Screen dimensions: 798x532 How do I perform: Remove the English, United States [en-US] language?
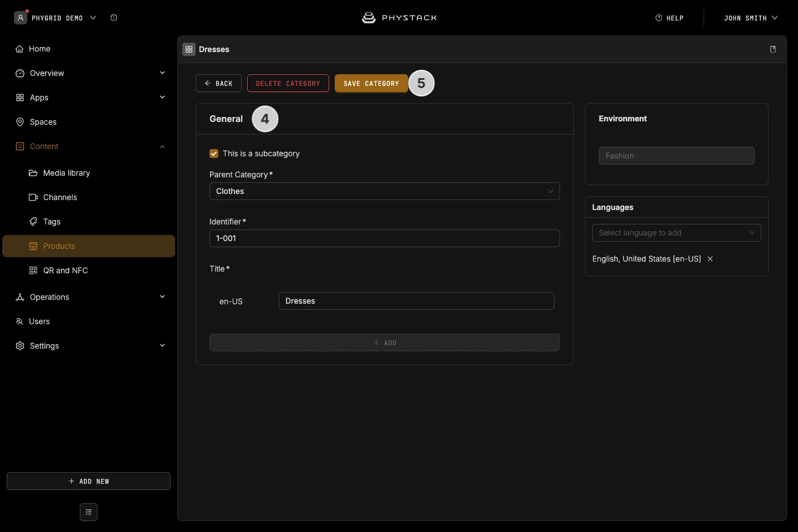pos(710,259)
